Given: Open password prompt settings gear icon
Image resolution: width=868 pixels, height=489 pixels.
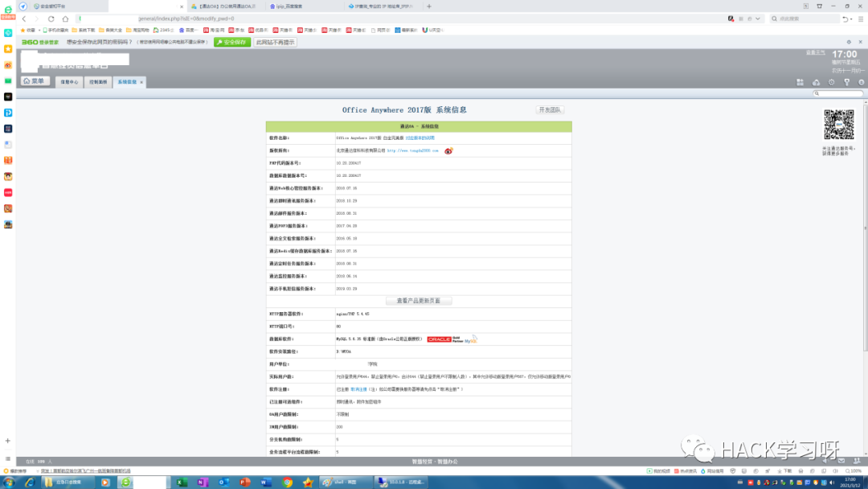Looking at the screenshot, I should 849,42.
